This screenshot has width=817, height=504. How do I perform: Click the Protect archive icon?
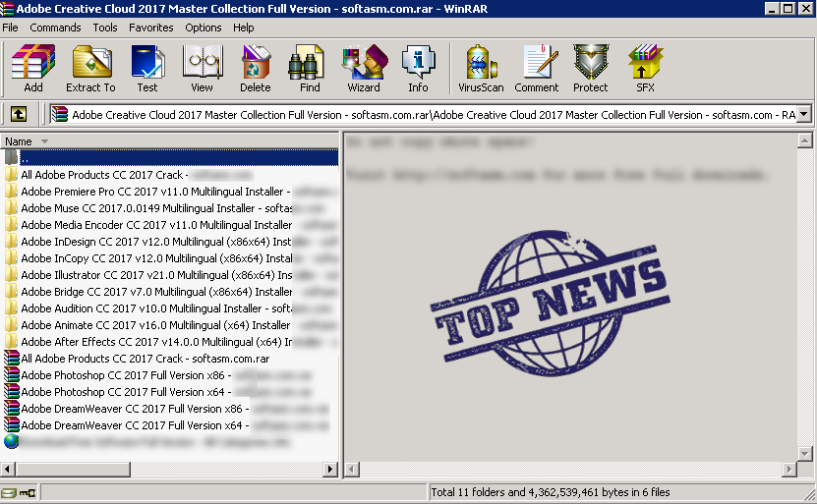coord(590,68)
